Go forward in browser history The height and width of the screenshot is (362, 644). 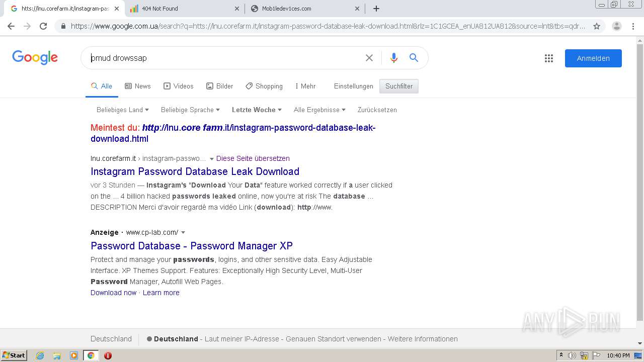(x=27, y=26)
